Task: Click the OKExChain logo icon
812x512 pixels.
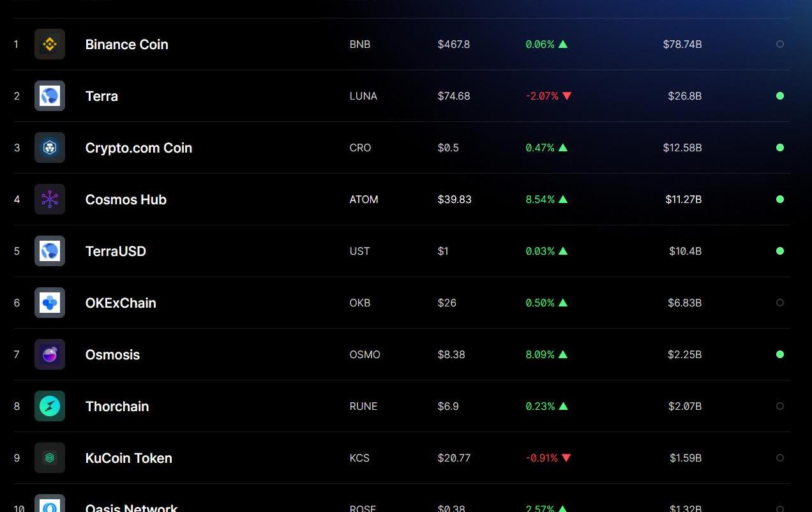Action: (x=50, y=303)
